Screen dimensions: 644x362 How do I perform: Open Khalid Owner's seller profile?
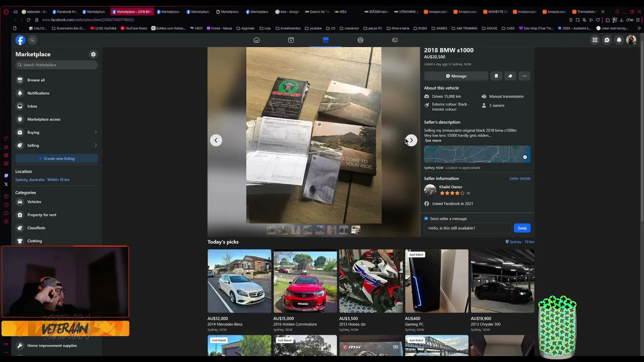450,187
